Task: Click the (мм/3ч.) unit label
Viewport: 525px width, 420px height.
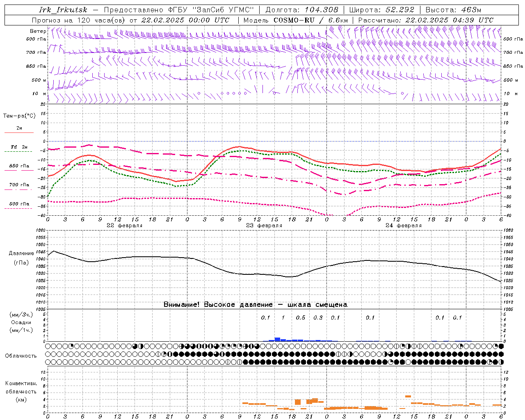Action: point(21,315)
